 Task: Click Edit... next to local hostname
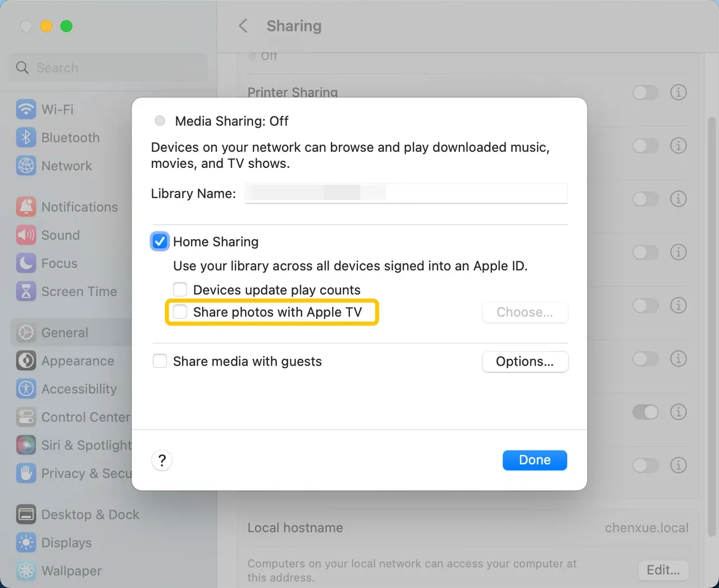pos(663,571)
